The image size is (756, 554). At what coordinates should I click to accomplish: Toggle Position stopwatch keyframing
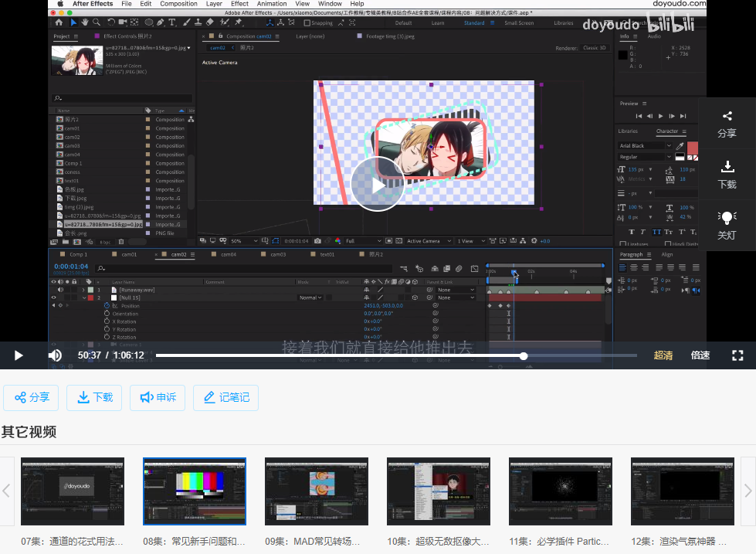(x=107, y=305)
